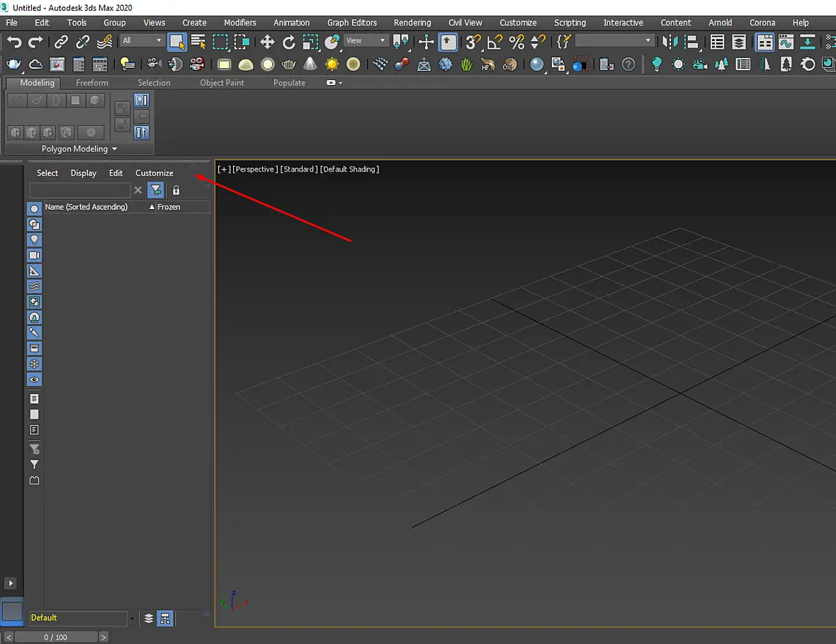Open the Default layer dropdown arrow
836x644 pixels.
point(132,618)
